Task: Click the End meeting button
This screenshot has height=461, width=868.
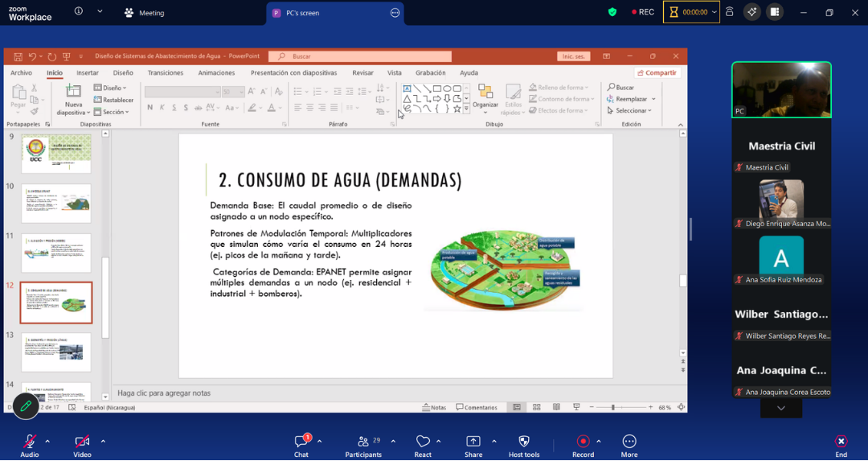Action: (841, 442)
